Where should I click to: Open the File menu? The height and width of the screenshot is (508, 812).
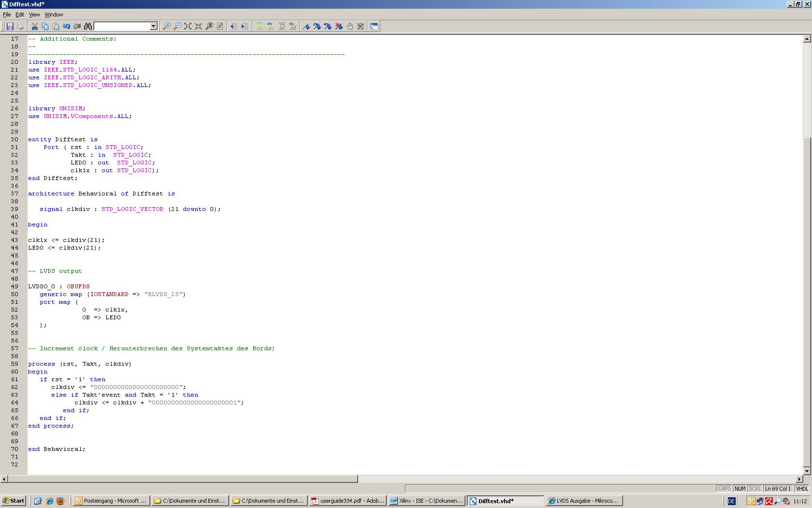[7, 15]
